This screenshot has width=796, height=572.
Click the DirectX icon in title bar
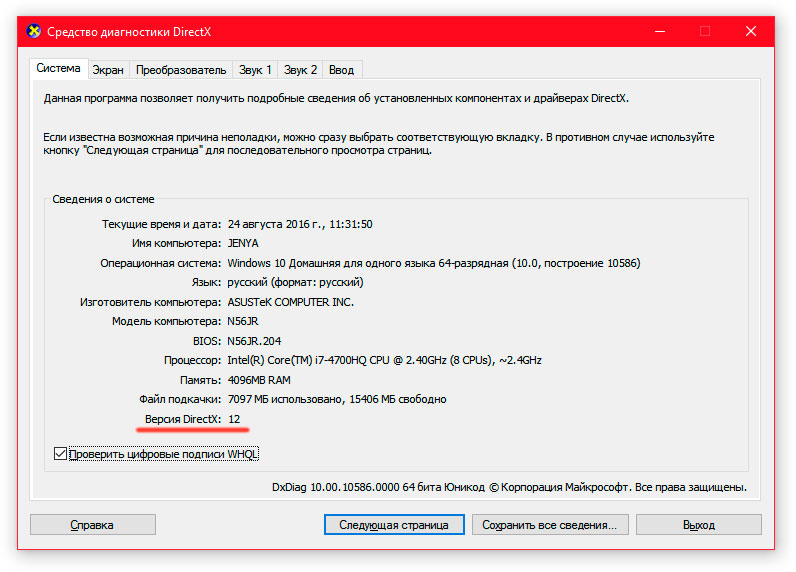click(34, 31)
